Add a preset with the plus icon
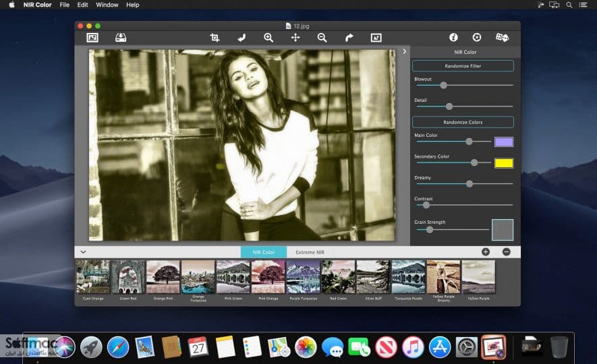 click(486, 252)
